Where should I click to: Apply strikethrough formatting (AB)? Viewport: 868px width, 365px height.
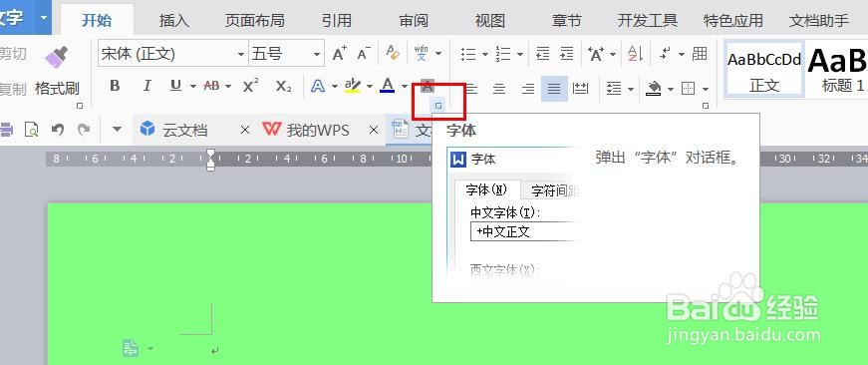coord(212,86)
